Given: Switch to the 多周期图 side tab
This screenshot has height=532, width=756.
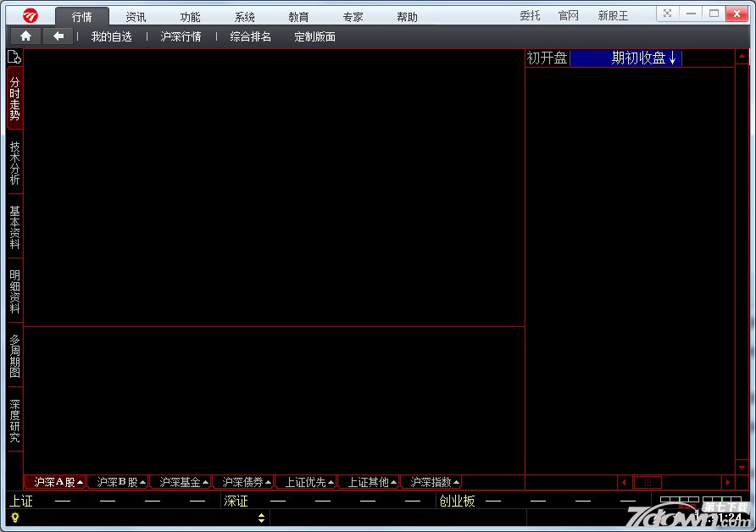Looking at the screenshot, I should pyautogui.click(x=14, y=356).
